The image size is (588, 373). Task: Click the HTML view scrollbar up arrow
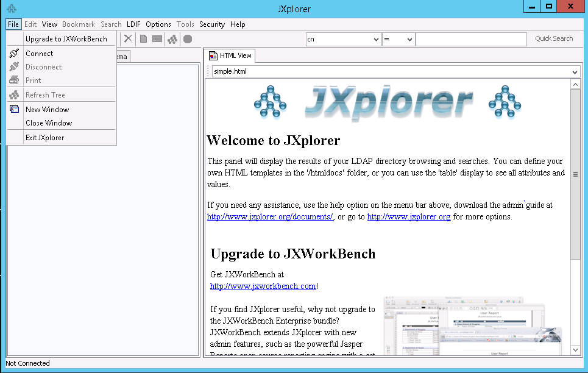coord(575,84)
